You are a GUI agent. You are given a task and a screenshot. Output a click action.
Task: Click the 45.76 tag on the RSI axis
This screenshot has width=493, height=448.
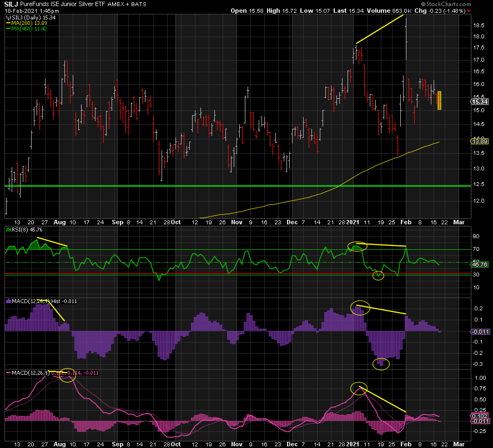click(x=480, y=265)
